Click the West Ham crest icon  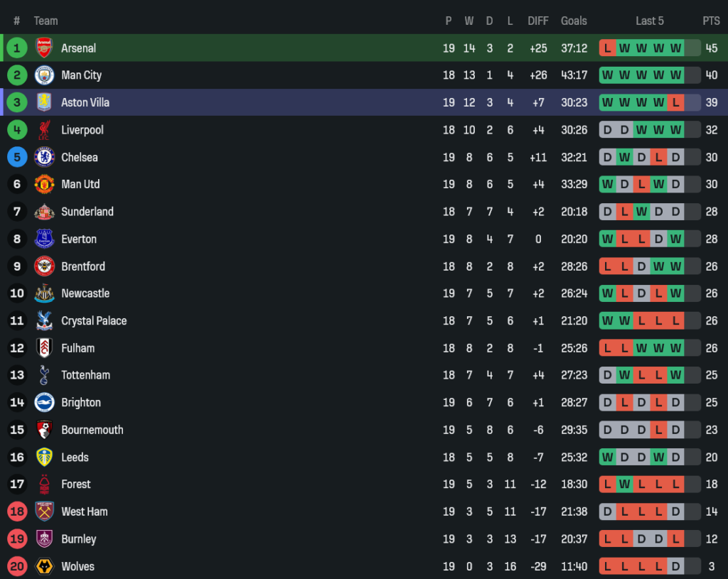(44, 512)
